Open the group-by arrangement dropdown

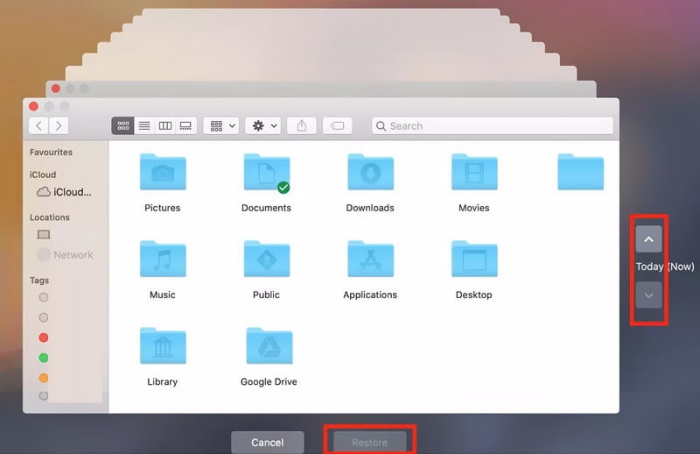tap(220, 126)
